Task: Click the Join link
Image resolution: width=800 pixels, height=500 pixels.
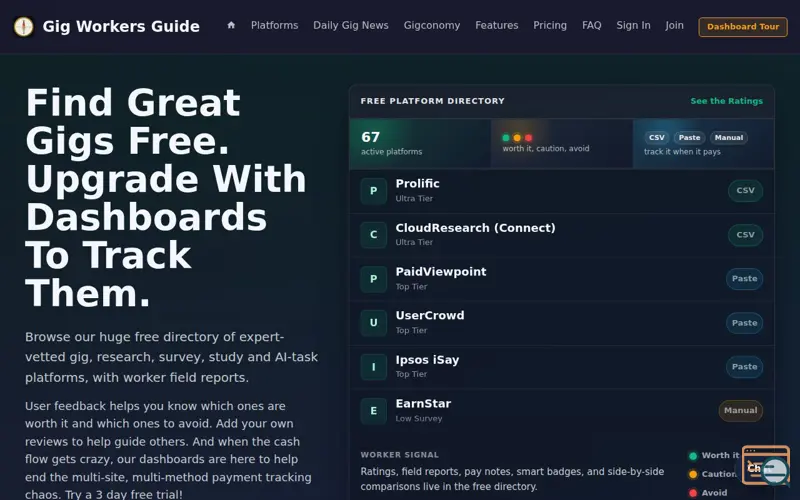Action: (x=674, y=26)
